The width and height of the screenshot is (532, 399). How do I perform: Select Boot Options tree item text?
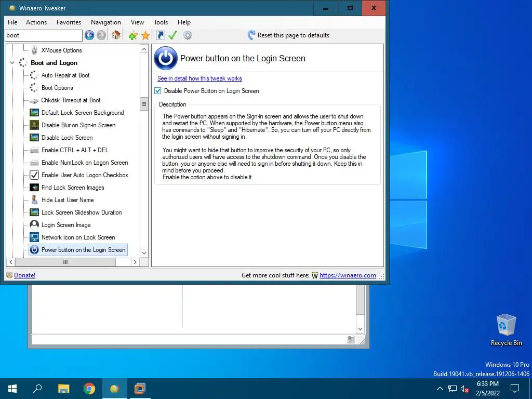tap(57, 87)
